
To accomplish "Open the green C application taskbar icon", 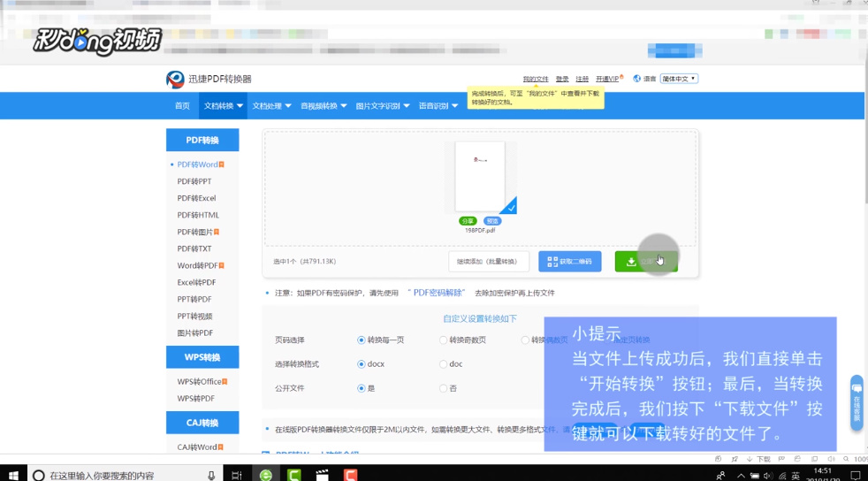I will tap(294, 475).
